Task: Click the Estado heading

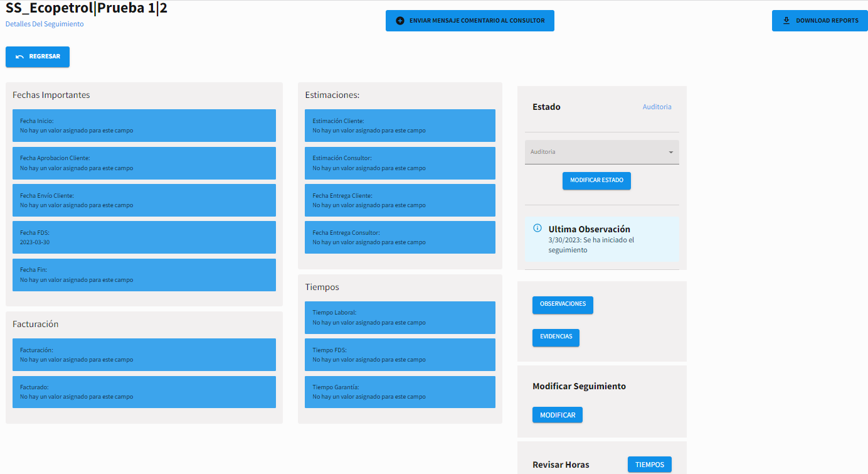Action: point(546,107)
